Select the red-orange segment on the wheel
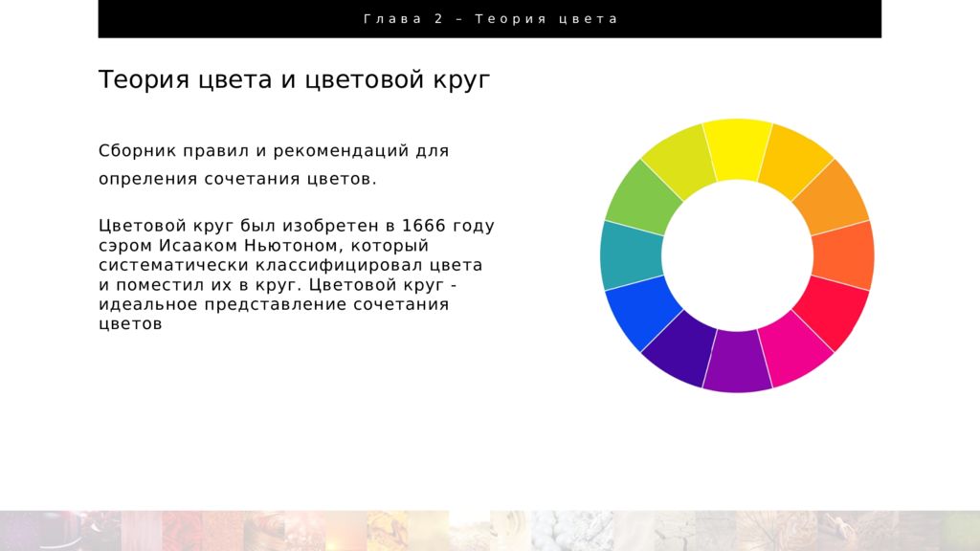This screenshot has height=551, width=980. click(x=844, y=255)
